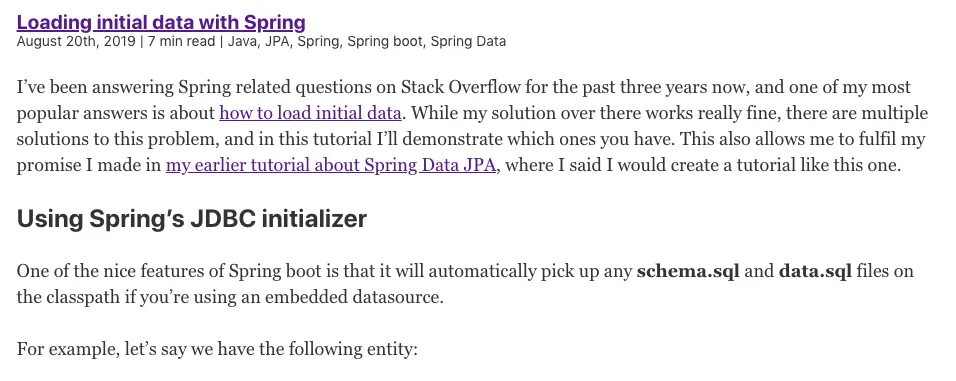
Task: Click the 'Spring Data' tag in metadata
Action: pyautogui.click(x=468, y=41)
